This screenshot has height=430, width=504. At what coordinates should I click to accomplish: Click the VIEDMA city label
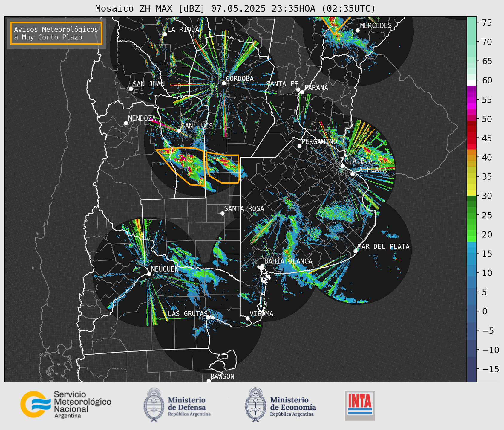(261, 314)
